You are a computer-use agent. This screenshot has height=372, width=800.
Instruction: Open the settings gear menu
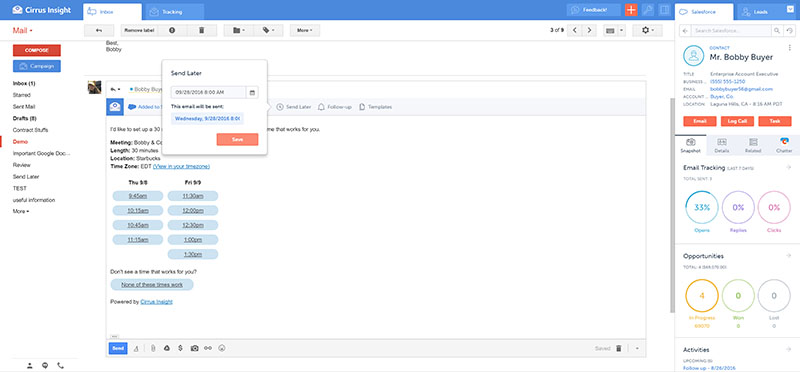tap(647, 31)
